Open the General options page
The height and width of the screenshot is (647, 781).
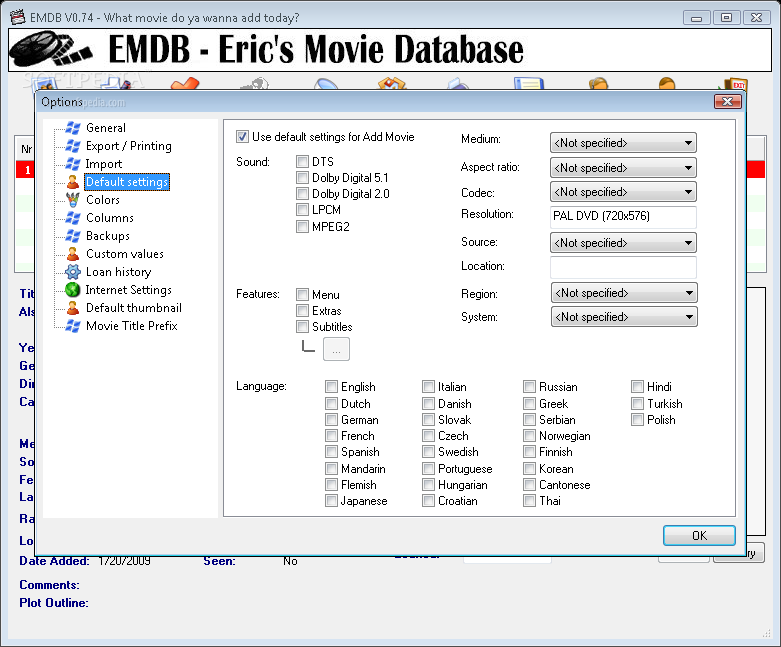106,128
